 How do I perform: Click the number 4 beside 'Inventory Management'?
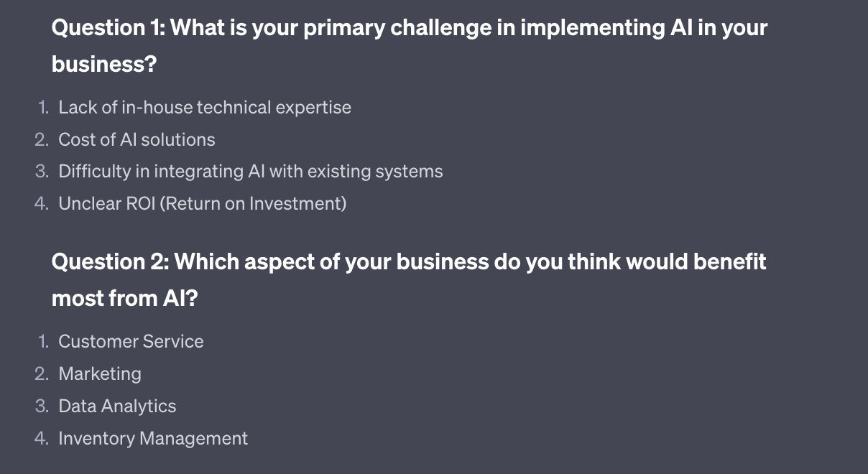click(x=42, y=438)
